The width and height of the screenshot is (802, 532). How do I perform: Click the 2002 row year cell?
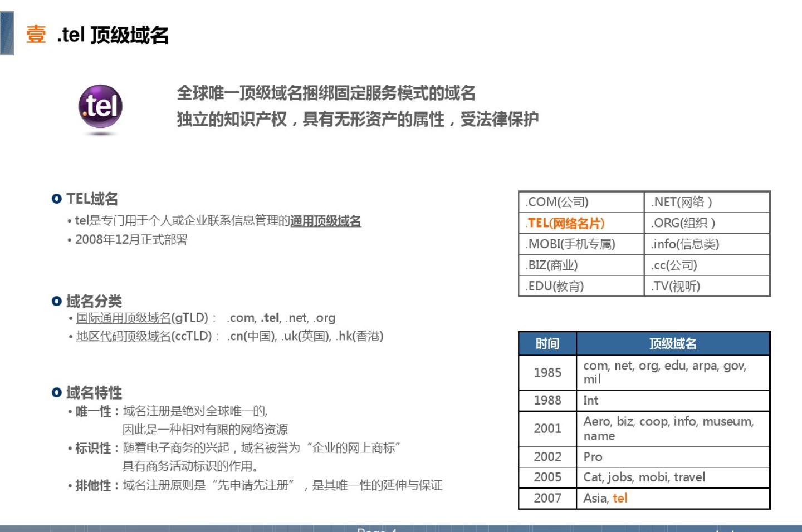(547, 457)
